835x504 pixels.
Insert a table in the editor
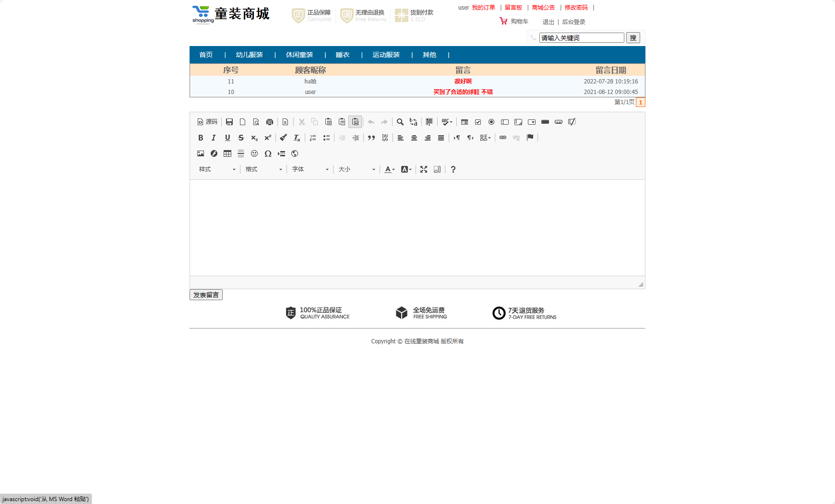[x=227, y=153]
